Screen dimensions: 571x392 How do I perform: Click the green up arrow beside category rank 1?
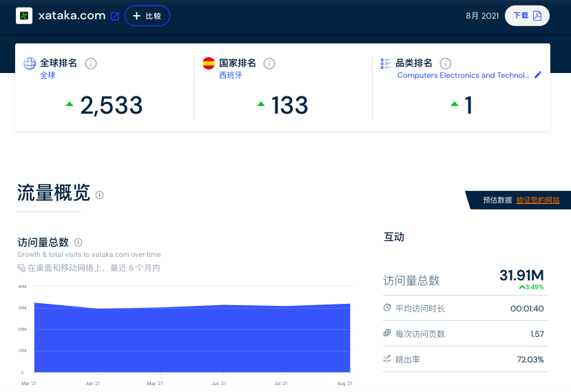tap(455, 104)
